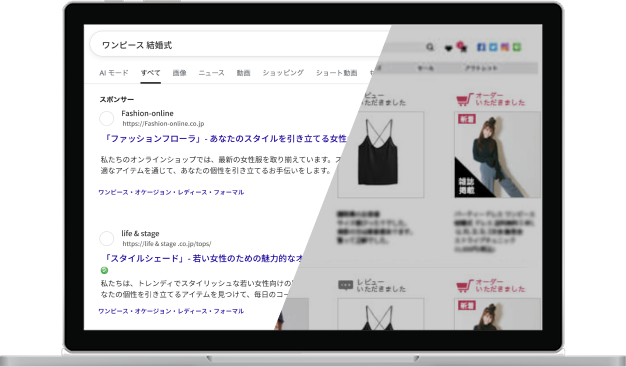Click the life & stage .co.jp/tops/ URL
Screen dimensions: 626x367
pyautogui.click(x=167, y=244)
